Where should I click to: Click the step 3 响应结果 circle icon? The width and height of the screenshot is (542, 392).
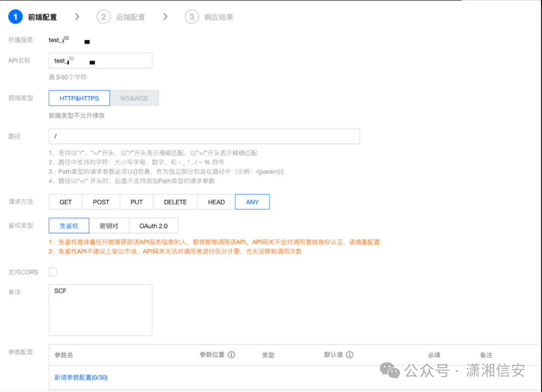coord(191,16)
